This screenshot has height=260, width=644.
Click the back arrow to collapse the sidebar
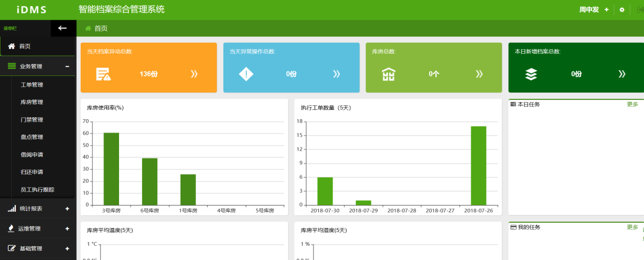(x=62, y=28)
